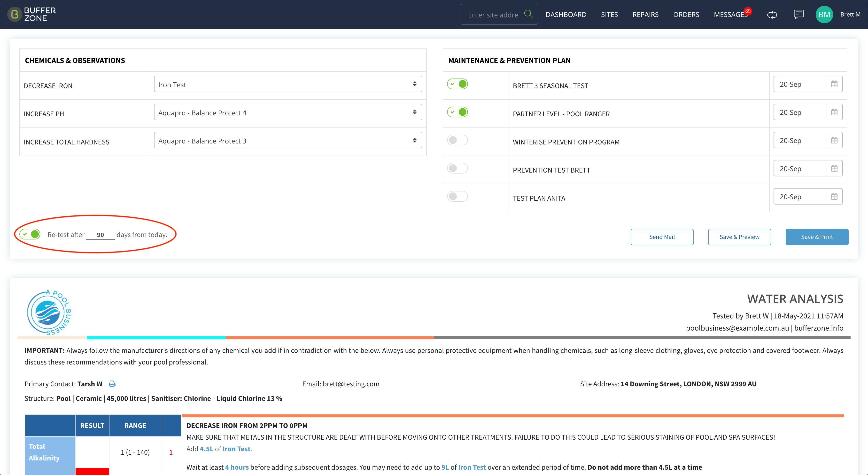Open calendar for Prevention Test Brett

pyautogui.click(x=834, y=168)
